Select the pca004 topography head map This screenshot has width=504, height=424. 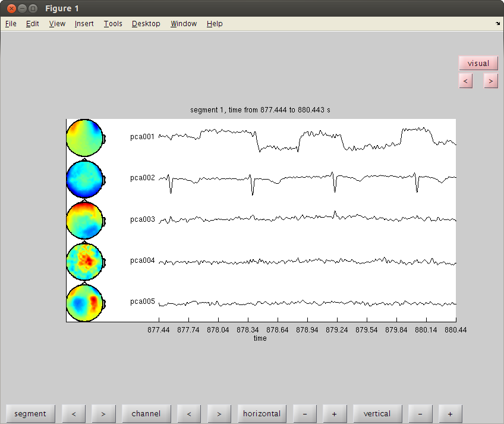[x=85, y=262]
